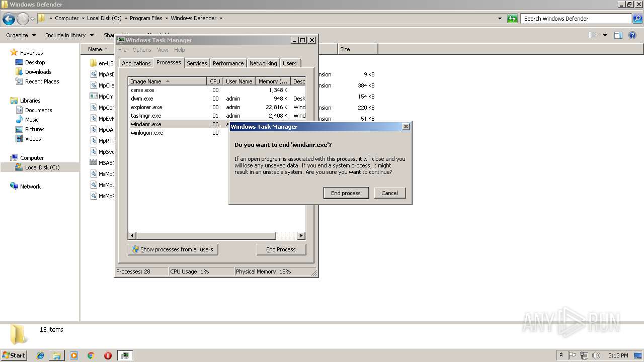Expand Computer breadcrumb dropdown
This screenshot has width=644, height=362.
[83, 18]
